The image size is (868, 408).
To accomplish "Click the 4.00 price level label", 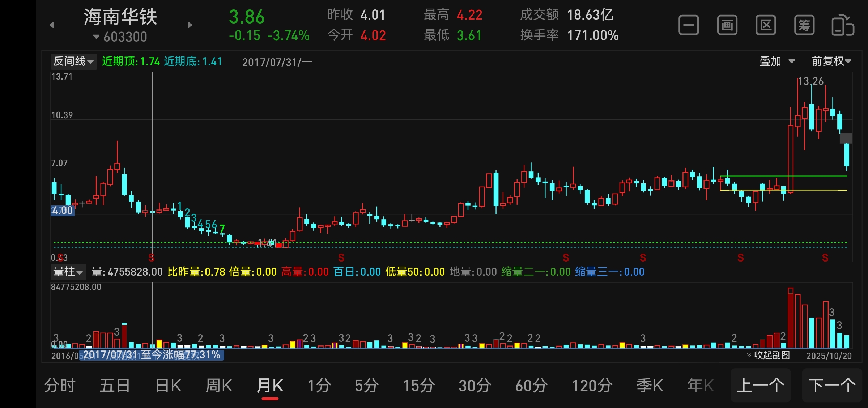I will pyautogui.click(x=62, y=211).
